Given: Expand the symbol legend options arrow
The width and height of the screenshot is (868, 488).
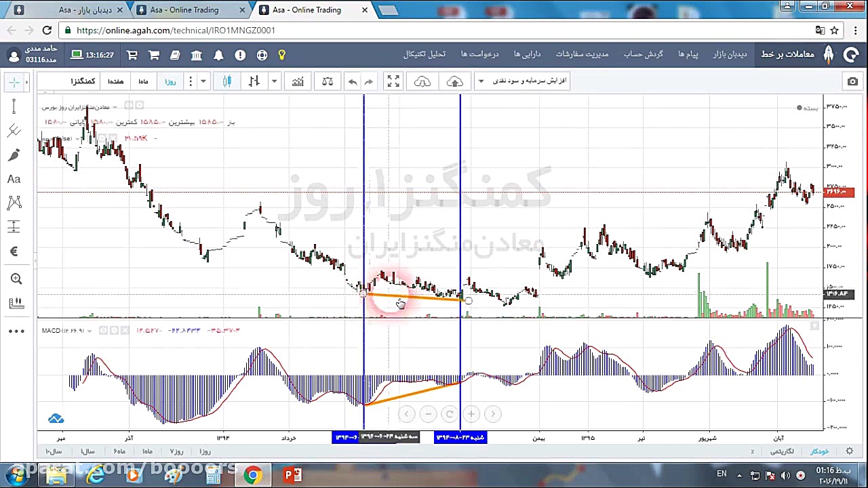Looking at the screenshot, I should click(x=115, y=107).
